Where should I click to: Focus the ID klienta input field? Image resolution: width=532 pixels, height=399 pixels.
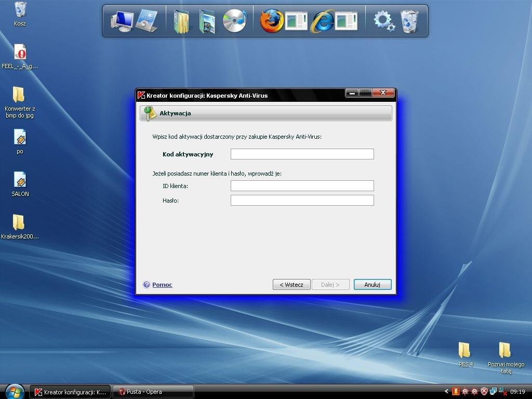point(302,185)
